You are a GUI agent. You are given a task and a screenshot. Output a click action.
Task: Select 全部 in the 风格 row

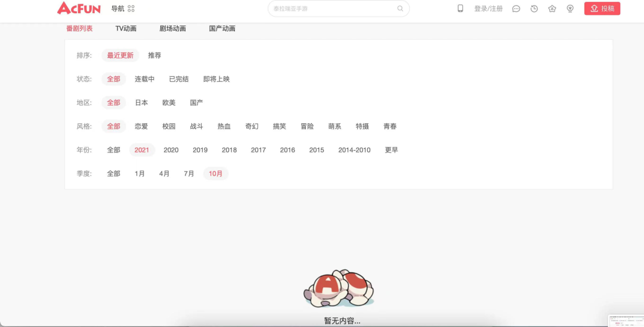tap(113, 126)
